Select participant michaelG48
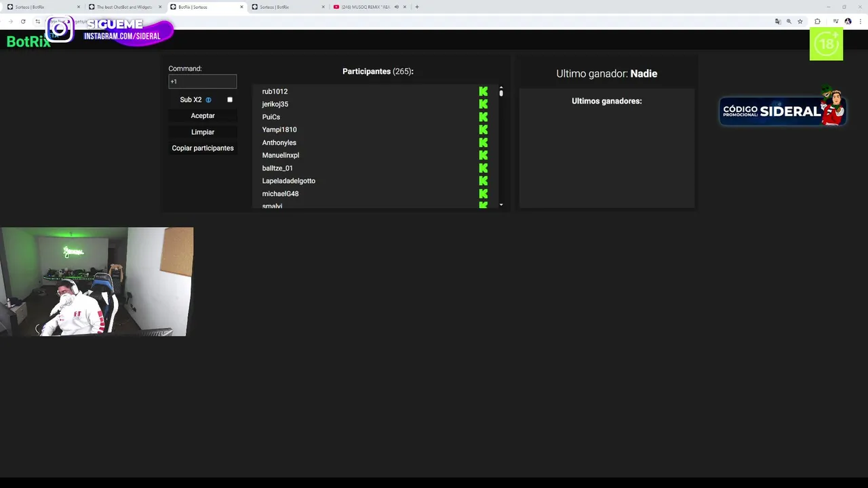Image resolution: width=868 pixels, height=488 pixels. (x=280, y=194)
